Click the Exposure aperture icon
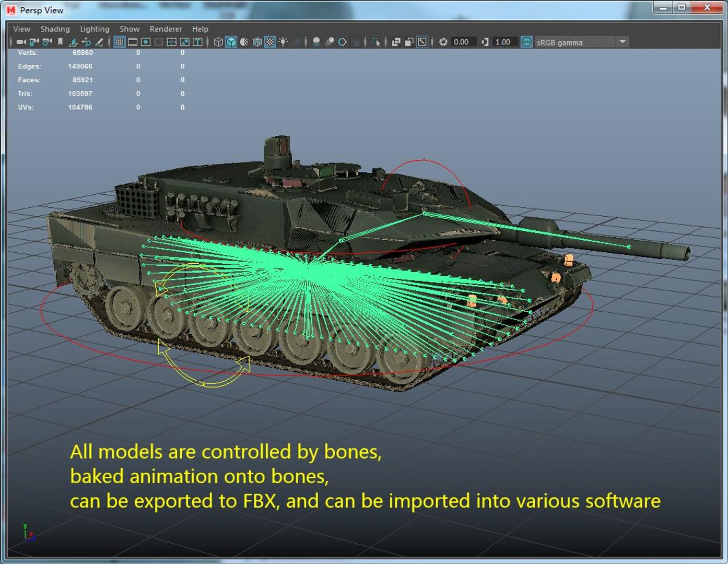Image resolution: width=728 pixels, height=564 pixels. (x=443, y=42)
